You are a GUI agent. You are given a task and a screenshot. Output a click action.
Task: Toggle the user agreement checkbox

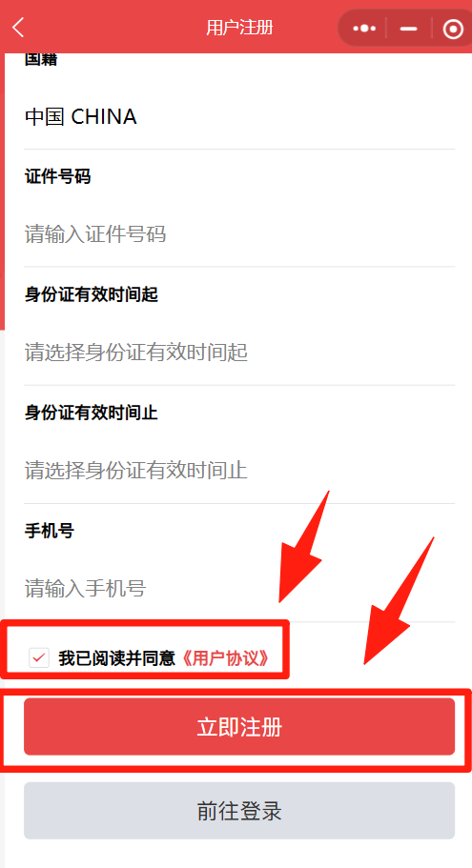(x=39, y=658)
